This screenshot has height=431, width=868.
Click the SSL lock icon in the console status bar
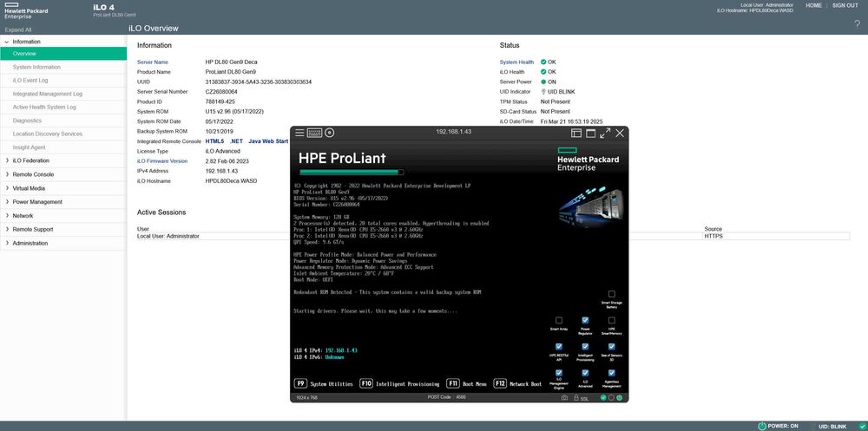point(576,398)
